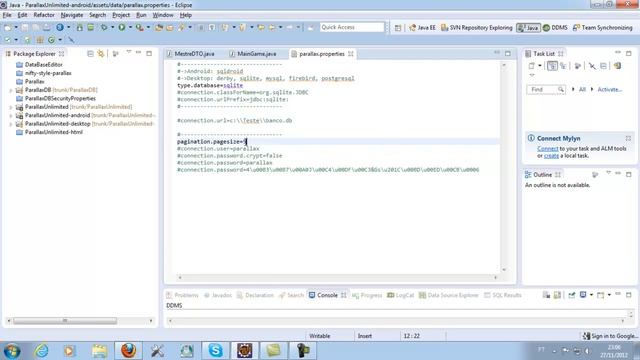Select the DataBaseEditor project
The width and height of the screenshot is (640, 360).
pos(44,64)
